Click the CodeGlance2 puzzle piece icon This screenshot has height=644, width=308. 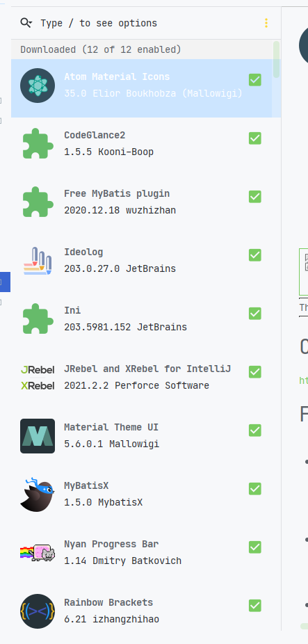point(38,144)
